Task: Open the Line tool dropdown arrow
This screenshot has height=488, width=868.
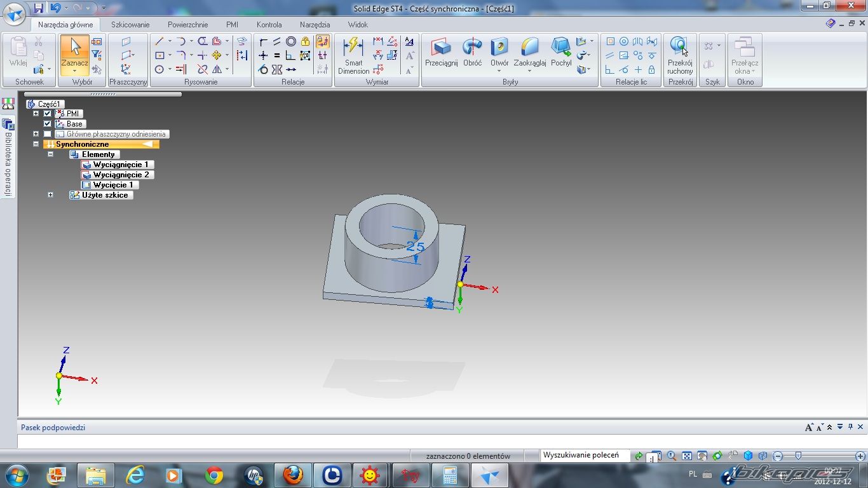Action: tap(170, 41)
